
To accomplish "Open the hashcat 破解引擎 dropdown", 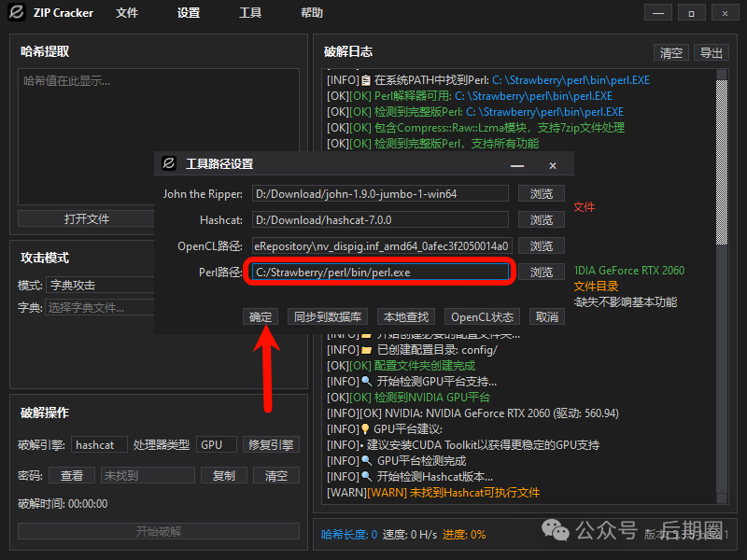I will pos(99,444).
